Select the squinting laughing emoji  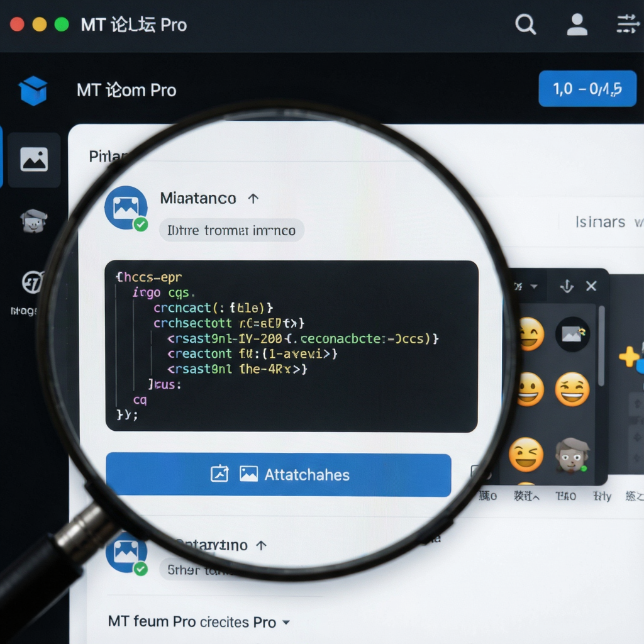[x=572, y=389]
